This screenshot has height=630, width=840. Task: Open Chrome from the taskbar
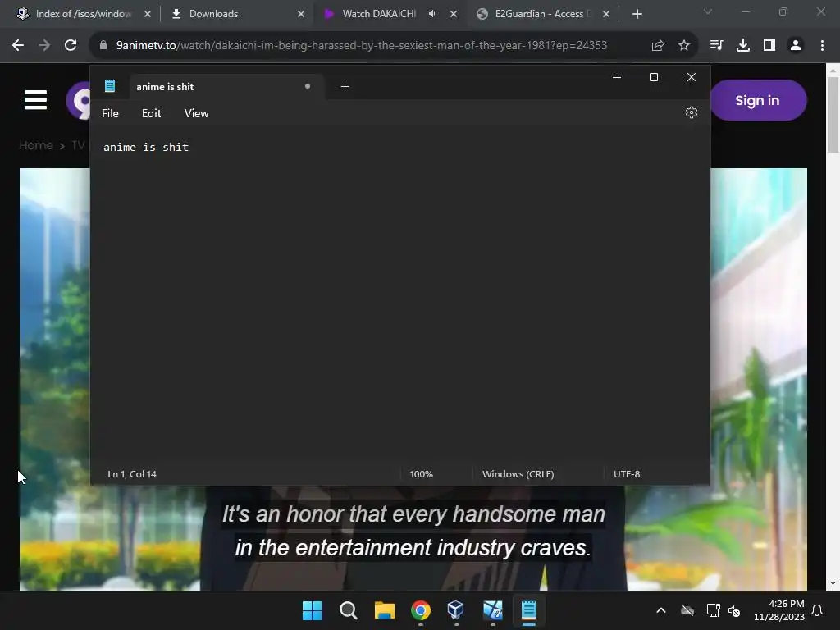[x=421, y=610]
